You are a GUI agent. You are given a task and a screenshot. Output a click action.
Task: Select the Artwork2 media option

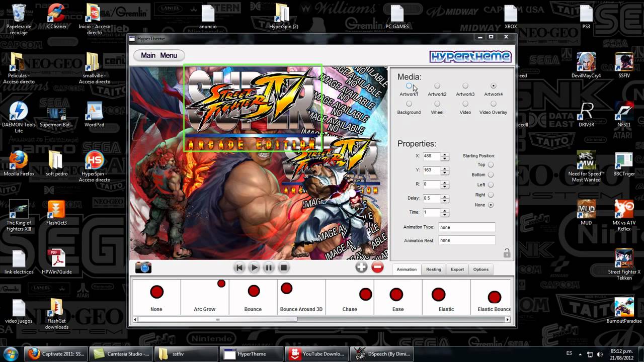(x=437, y=86)
